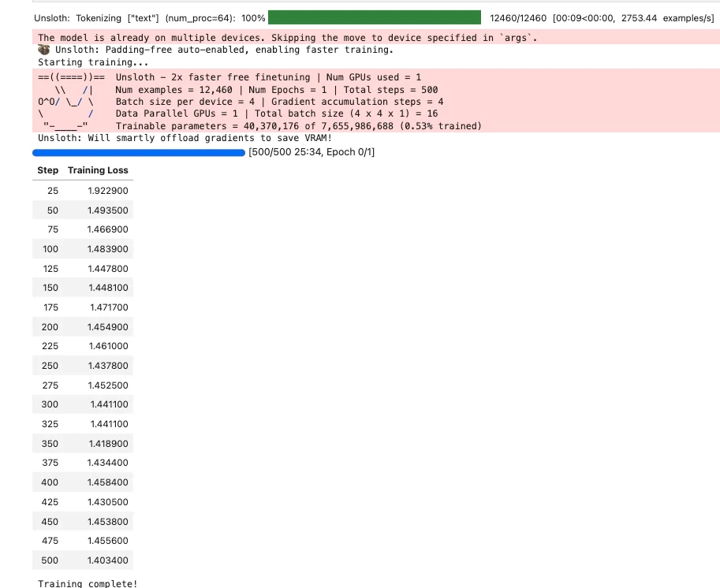720x588 pixels.
Task: Click final loss value 1.403400
Action: point(108,560)
